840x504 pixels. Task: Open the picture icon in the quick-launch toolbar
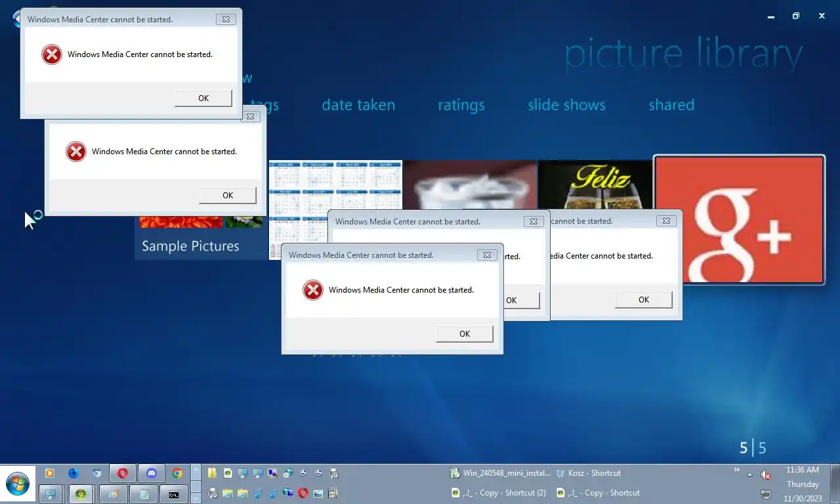[x=318, y=493]
